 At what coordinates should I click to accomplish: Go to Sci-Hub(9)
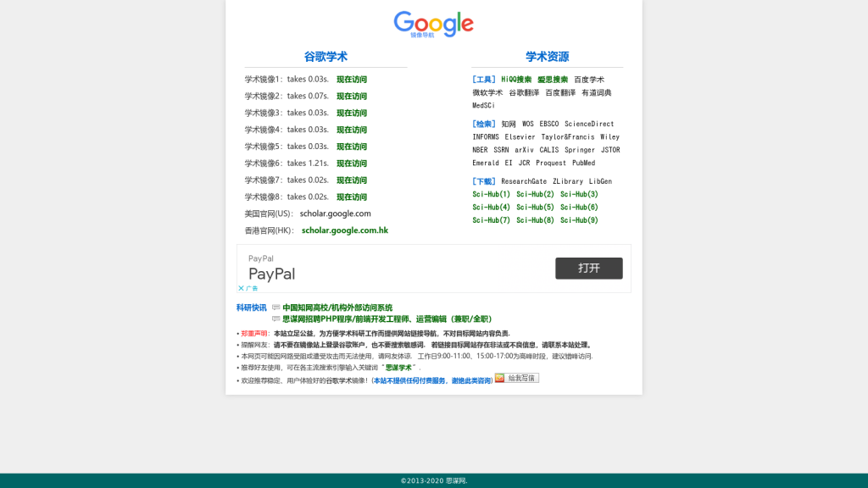click(x=579, y=220)
